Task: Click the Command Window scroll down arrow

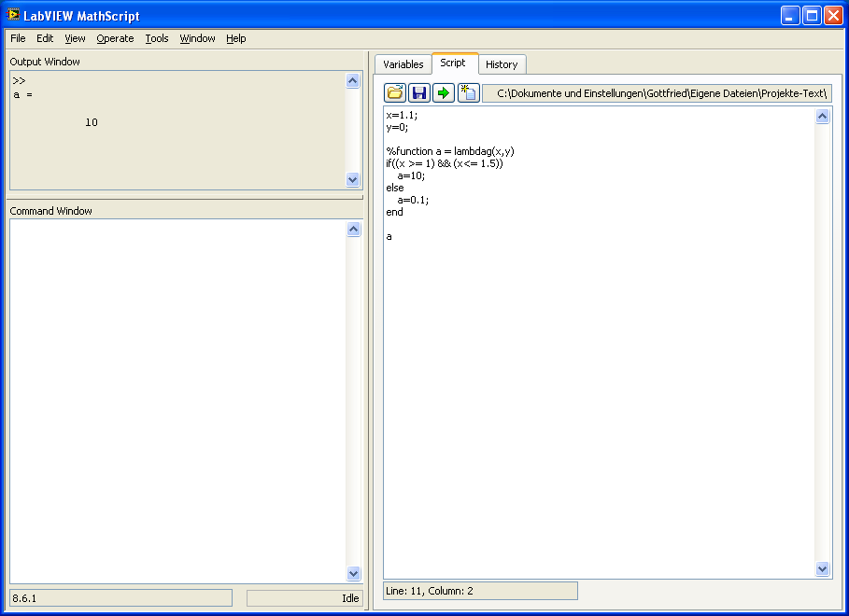Action: click(353, 573)
